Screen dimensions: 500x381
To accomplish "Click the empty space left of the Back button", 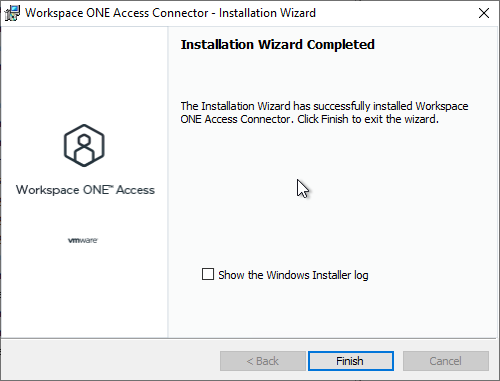I will coord(110,361).
